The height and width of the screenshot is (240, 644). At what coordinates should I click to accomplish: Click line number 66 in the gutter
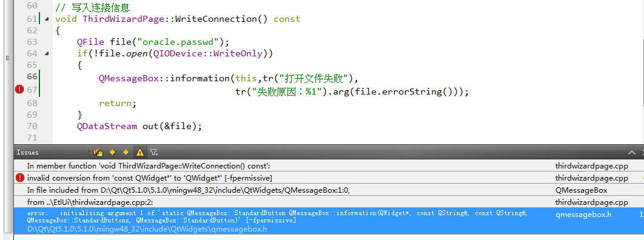pyautogui.click(x=32, y=77)
